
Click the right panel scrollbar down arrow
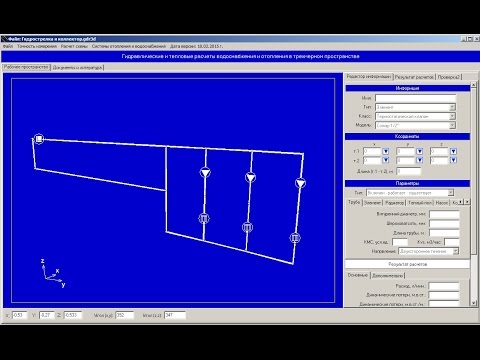coord(474,303)
